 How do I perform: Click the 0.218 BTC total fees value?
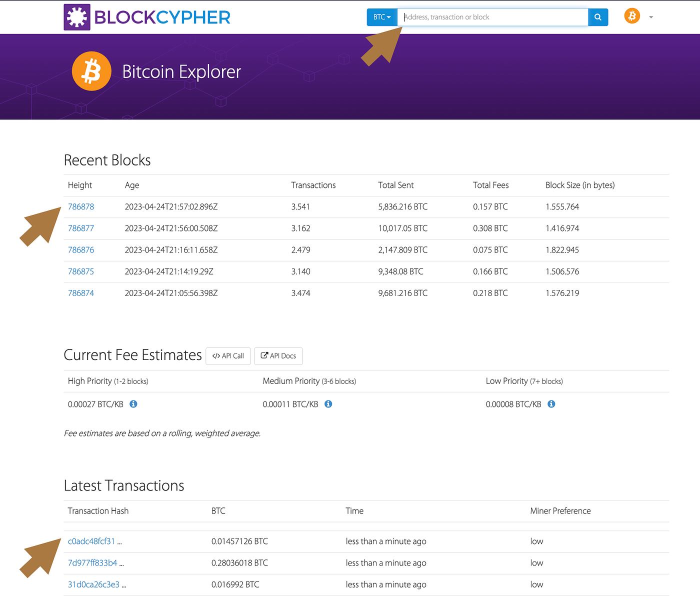click(x=490, y=293)
